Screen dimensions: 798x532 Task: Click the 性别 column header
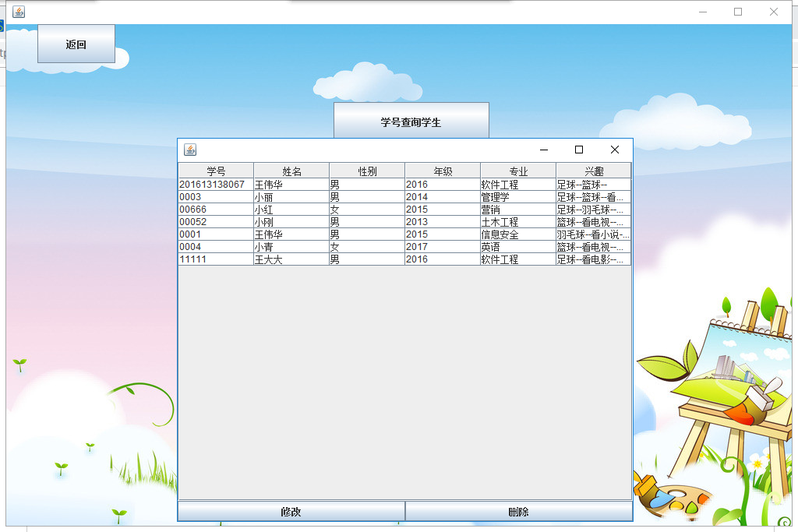(367, 171)
